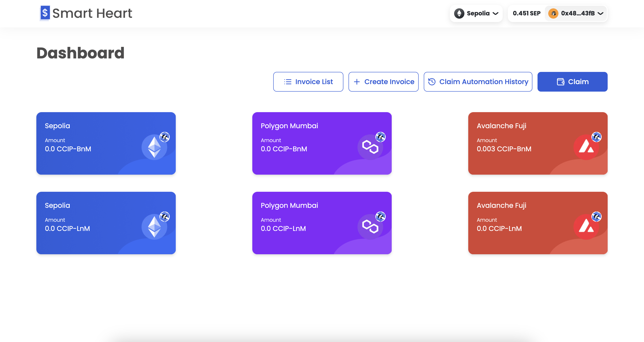Screen dimensions: 644x342
Task: Click the Ethereum icon on Sepolia CCIP-BnM card
Action: pyautogui.click(x=154, y=147)
